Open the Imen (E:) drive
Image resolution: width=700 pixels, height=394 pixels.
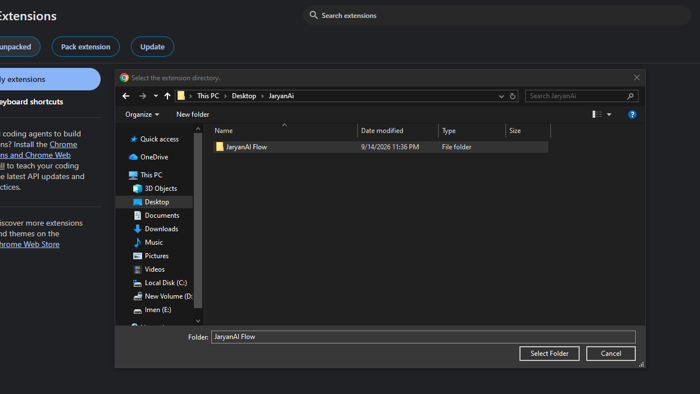pos(152,310)
